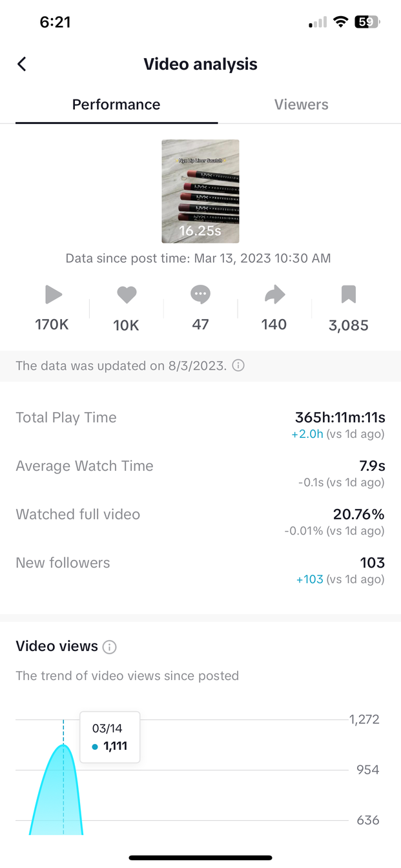Tap info icon next to Video views

coord(109,646)
